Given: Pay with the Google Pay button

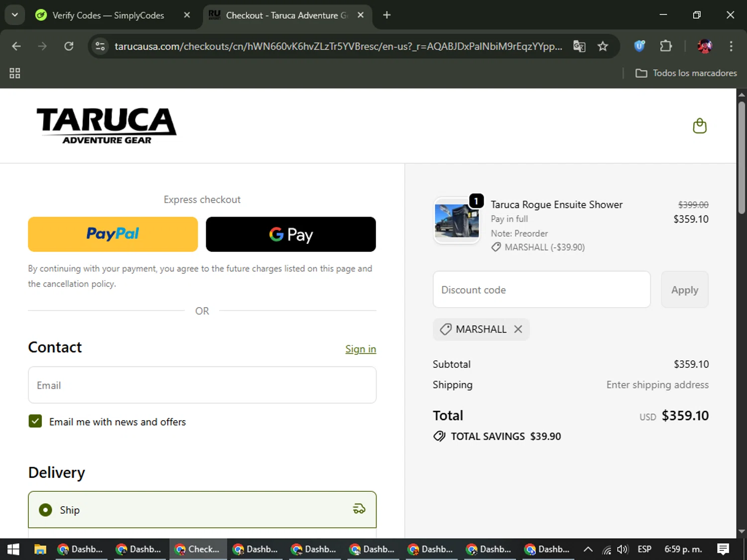Looking at the screenshot, I should click(x=291, y=234).
